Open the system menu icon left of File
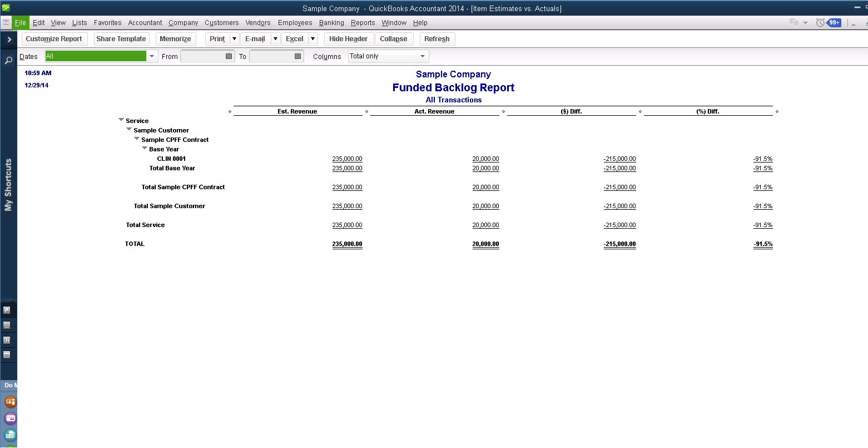This screenshot has height=448, width=868. (x=6, y=23)
